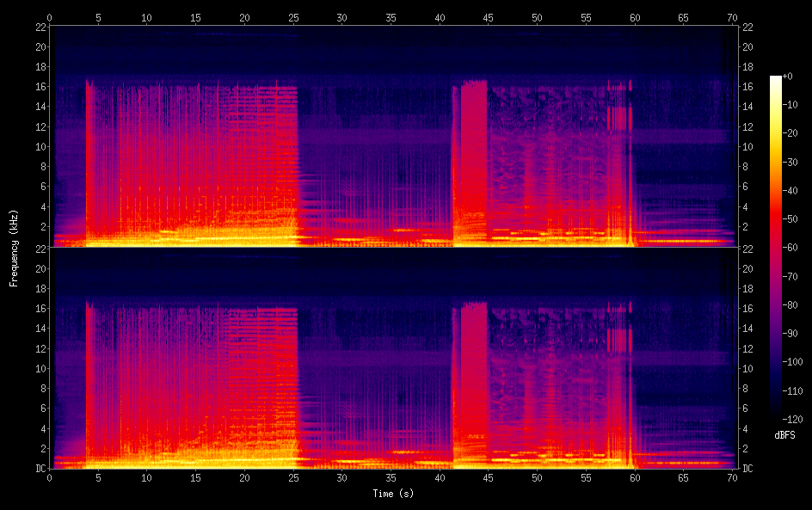Click the "Time (s)" axis label
Screen dimensions: 812x510
tap(391, 494)
